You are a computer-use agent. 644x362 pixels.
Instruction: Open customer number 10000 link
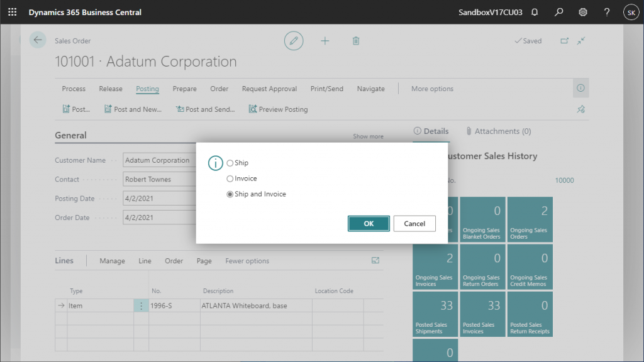(564, 180)
